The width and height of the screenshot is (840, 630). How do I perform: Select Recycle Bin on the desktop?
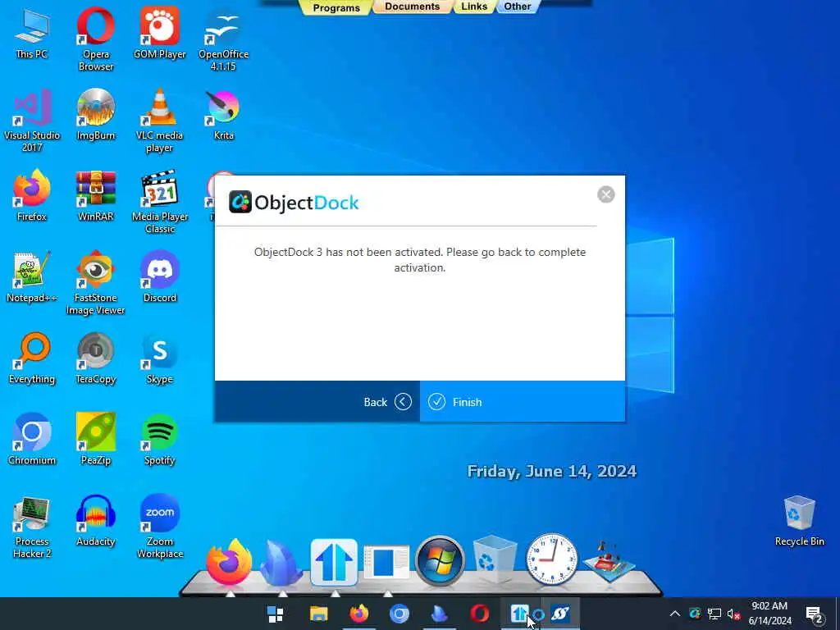point(799,521)
